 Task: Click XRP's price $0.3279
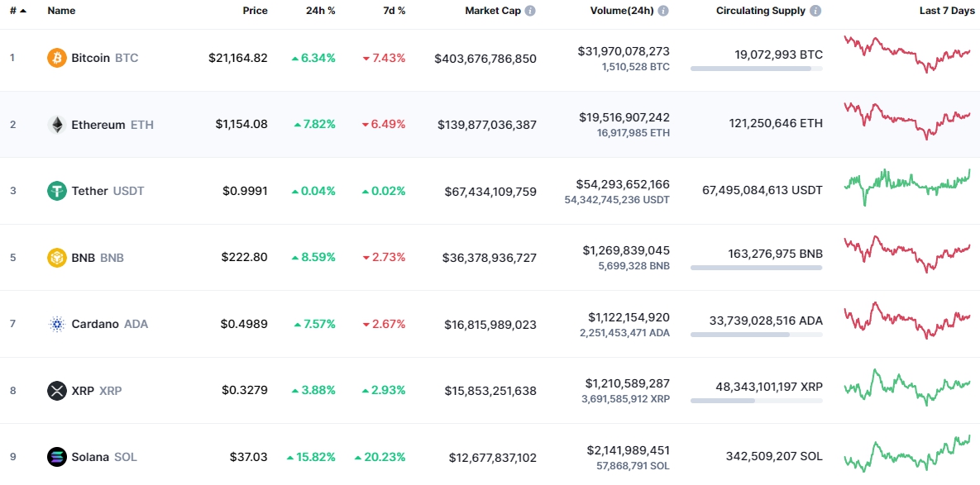(x=245, y=391)
